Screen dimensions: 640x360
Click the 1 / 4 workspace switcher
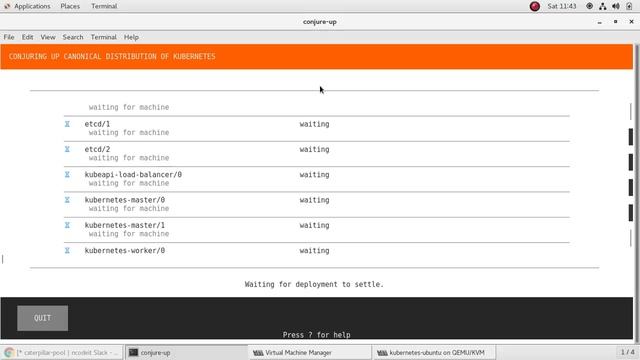[627, 352]
